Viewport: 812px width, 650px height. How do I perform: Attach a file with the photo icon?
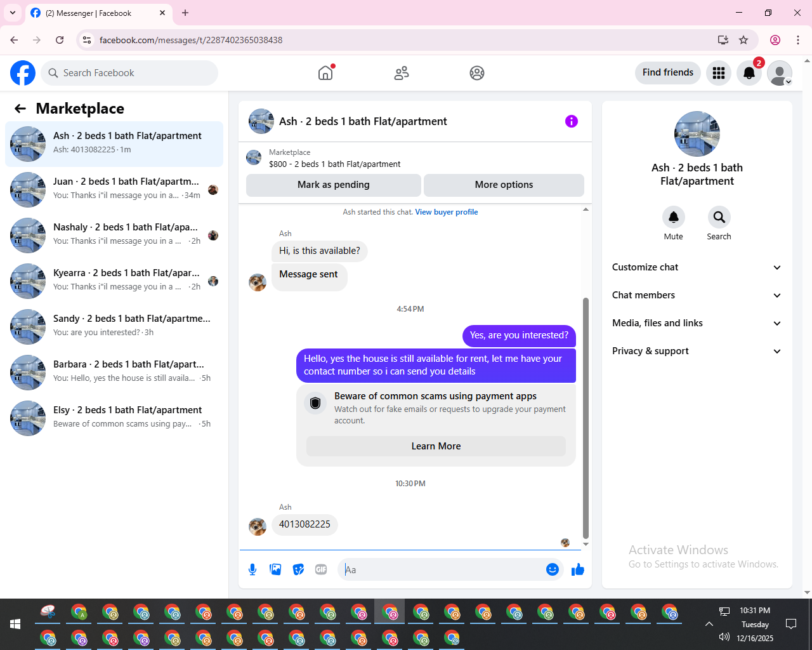tap(275, 569)
